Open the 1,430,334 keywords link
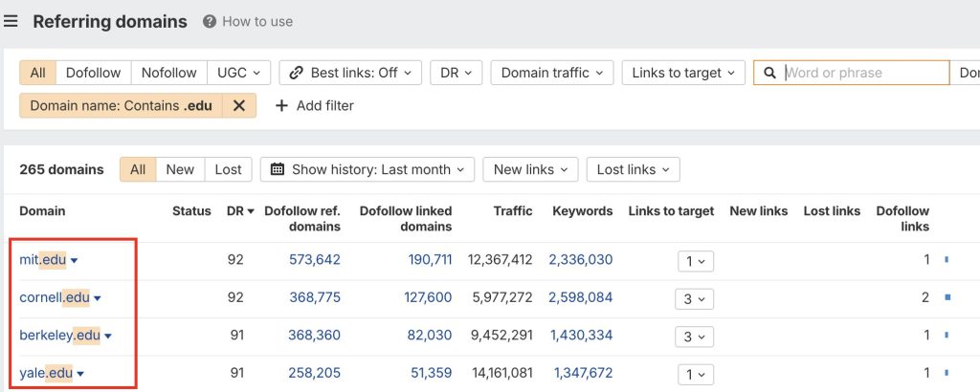Viewport: 980px width, 392px height. pyautogui.click(x=582, y=336)
